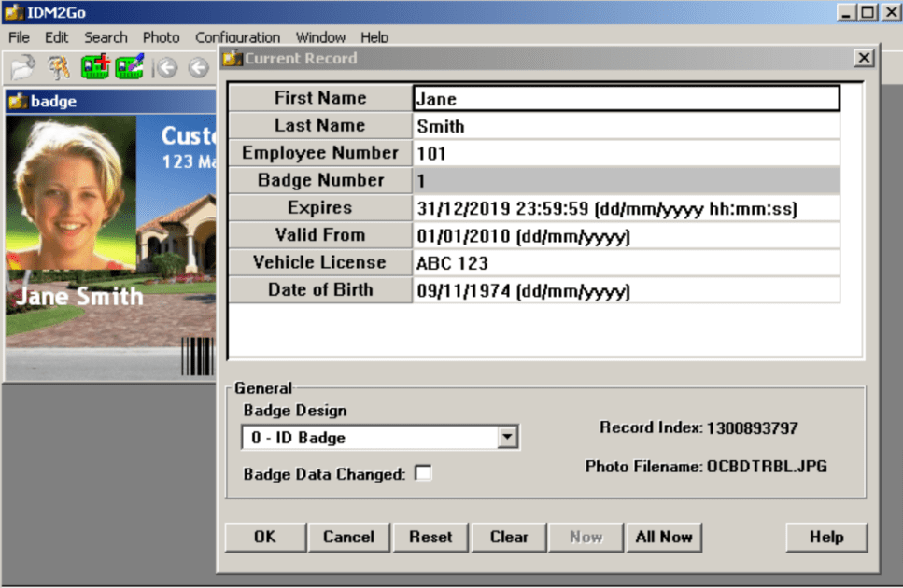Click the edit record toolbar icon
This screenshot has height=588, width=903.
(x=130, y=67)
